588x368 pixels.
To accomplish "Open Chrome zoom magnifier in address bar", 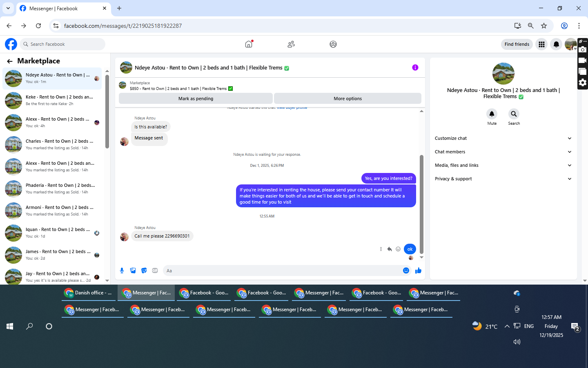I will (x=530, y=26).
